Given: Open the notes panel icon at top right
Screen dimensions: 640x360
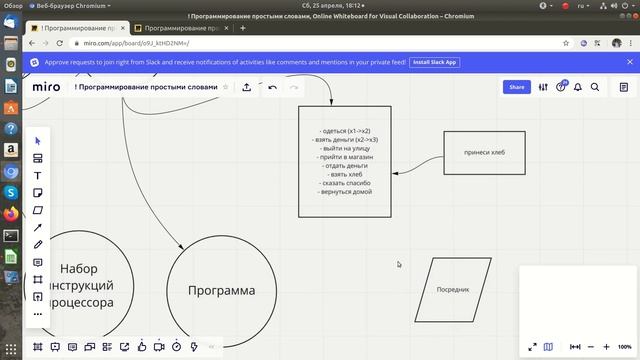Looking at the screenshot, I should (x=624, y=87).
